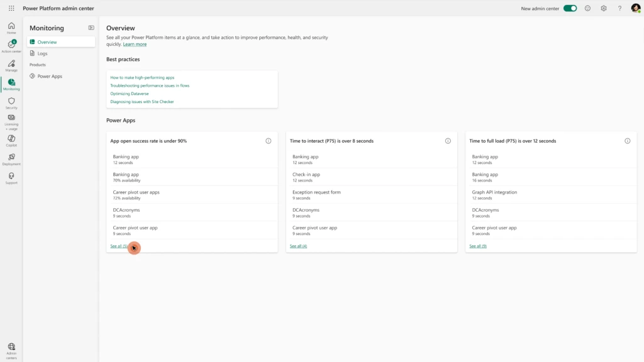Open the Deployment section

[x=11, y=159]
